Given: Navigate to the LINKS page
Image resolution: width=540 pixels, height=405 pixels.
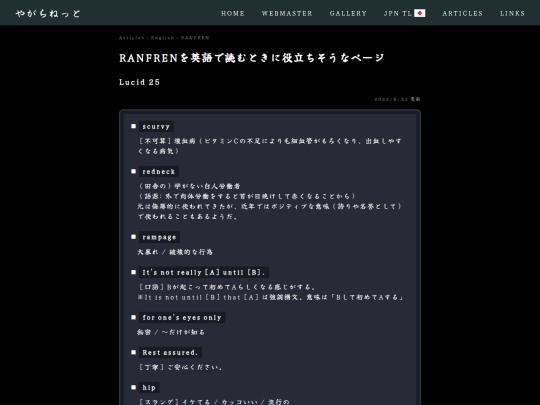Looking at the screenshot, I should [512, 13].
